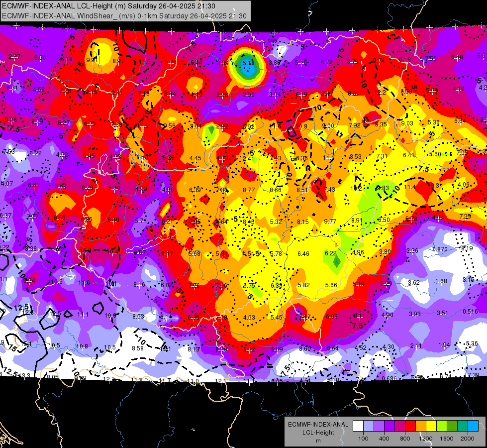Click the orange legend swatch
Image resolution: width=487 pixels, height=448 pixels.
click(x=421, y=426)
